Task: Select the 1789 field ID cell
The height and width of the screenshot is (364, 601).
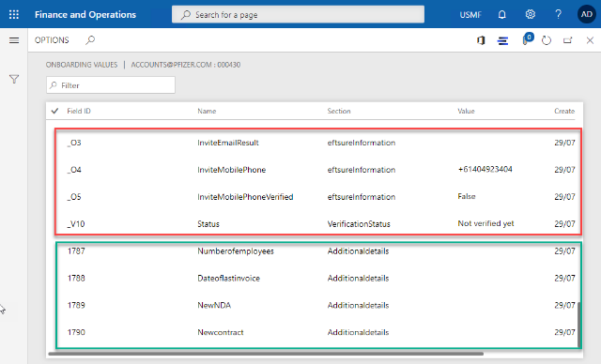Action: click(76, 305)
